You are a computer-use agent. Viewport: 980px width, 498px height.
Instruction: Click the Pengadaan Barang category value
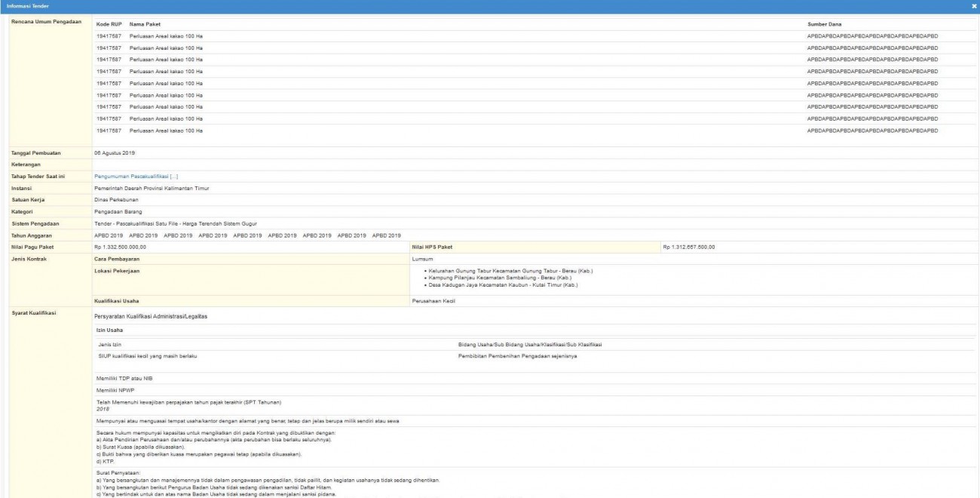coord(118,211)
